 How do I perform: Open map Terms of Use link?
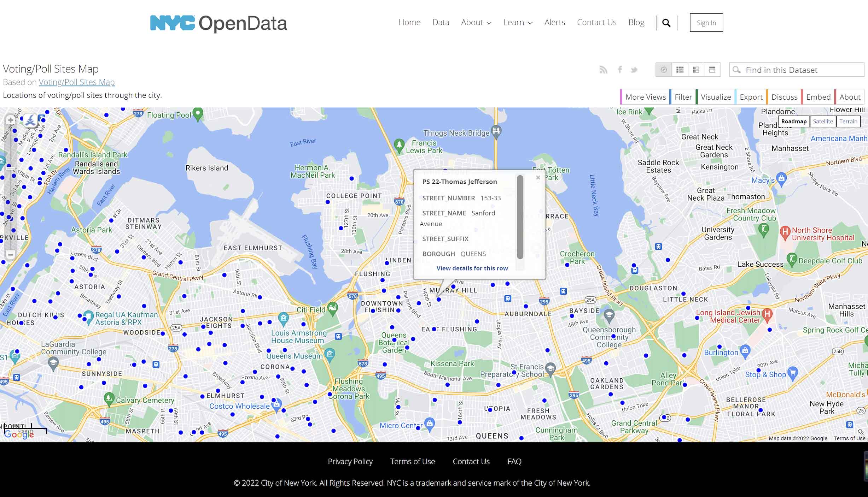[849, 438]
